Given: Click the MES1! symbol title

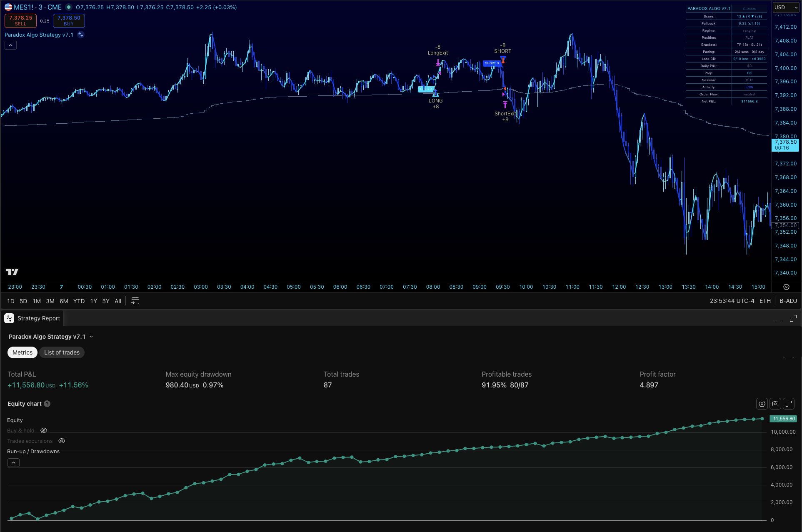Looking at the screenshot, I should [37, 7].
